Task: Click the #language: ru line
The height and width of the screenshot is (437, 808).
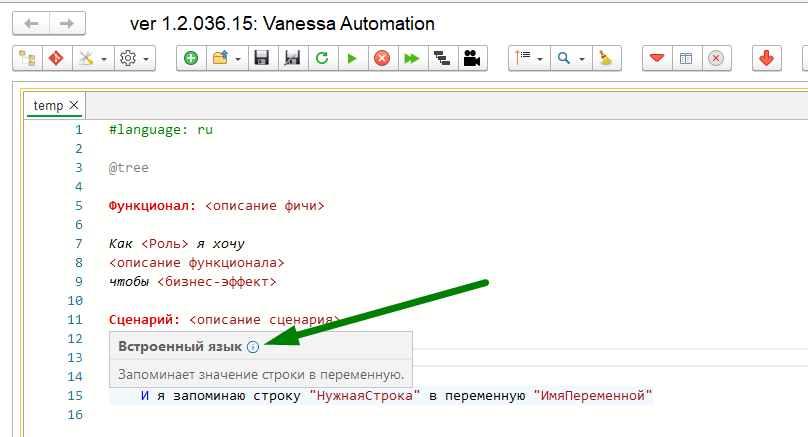Action: coord(161,130)
